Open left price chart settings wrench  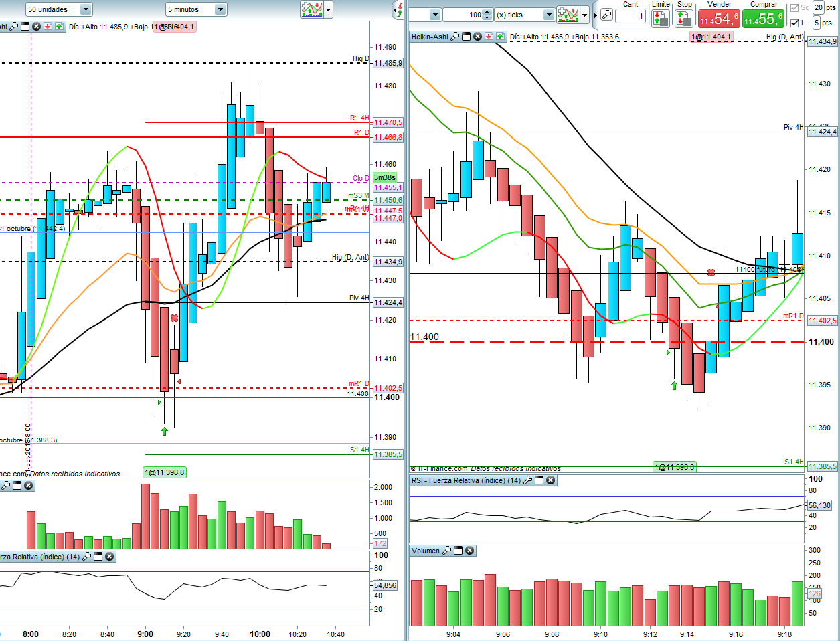[13, 27]
